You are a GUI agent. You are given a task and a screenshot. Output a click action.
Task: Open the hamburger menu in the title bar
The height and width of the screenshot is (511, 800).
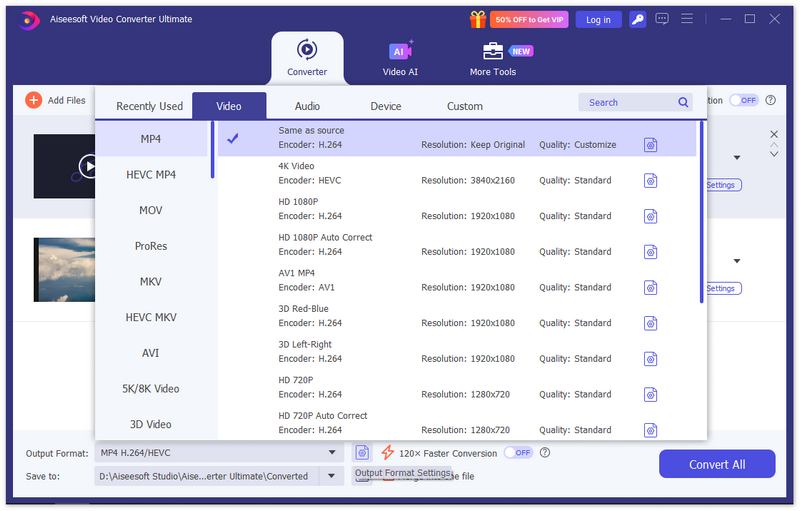pyautogui.click(x=687, y=19)
